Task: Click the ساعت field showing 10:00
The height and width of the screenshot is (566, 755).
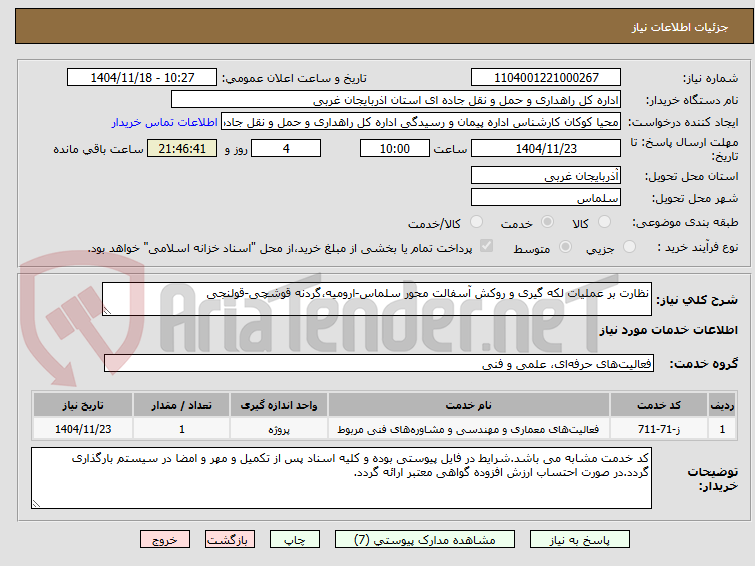Action: point(395,148)
